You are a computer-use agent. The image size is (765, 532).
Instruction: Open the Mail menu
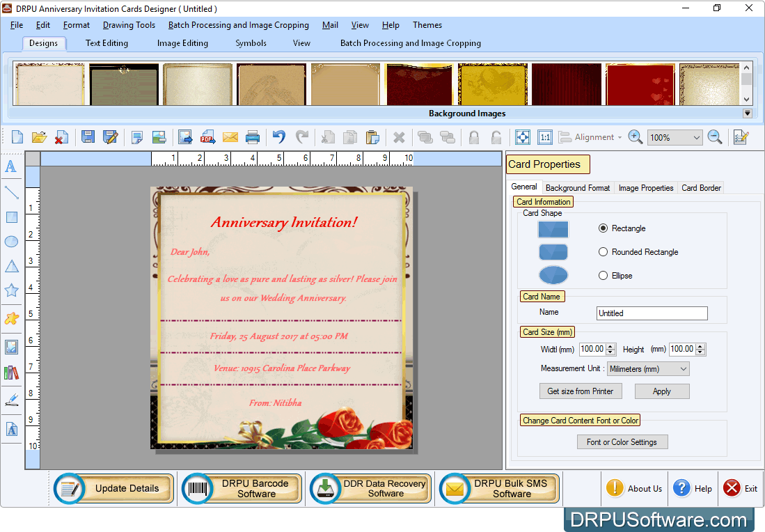(x=331, y=25)
